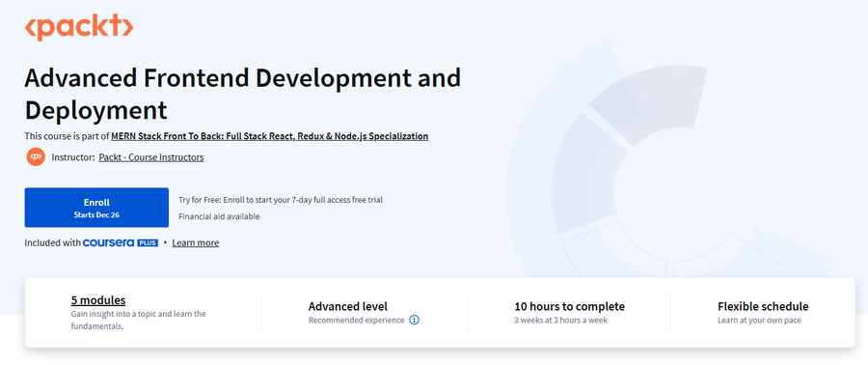The image size is (868, 365).
Task: Click 'Gain insight into a topic' description
Action: click(x=138, y=321)
